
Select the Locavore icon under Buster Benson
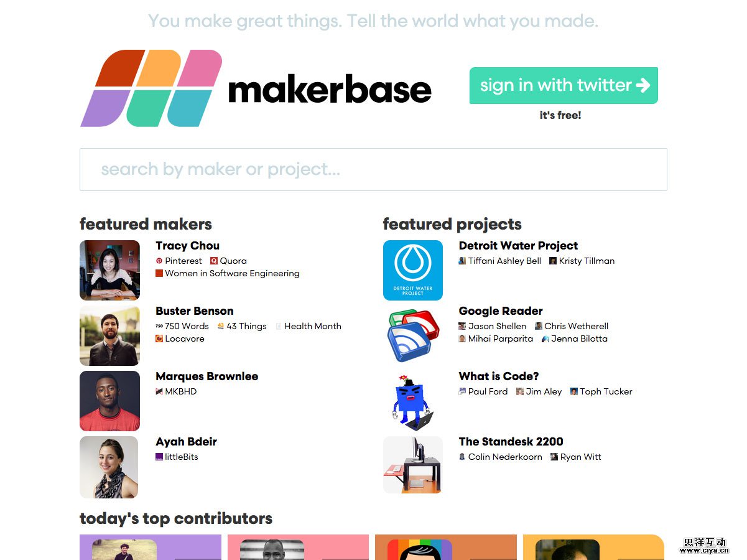coord(159,338)
